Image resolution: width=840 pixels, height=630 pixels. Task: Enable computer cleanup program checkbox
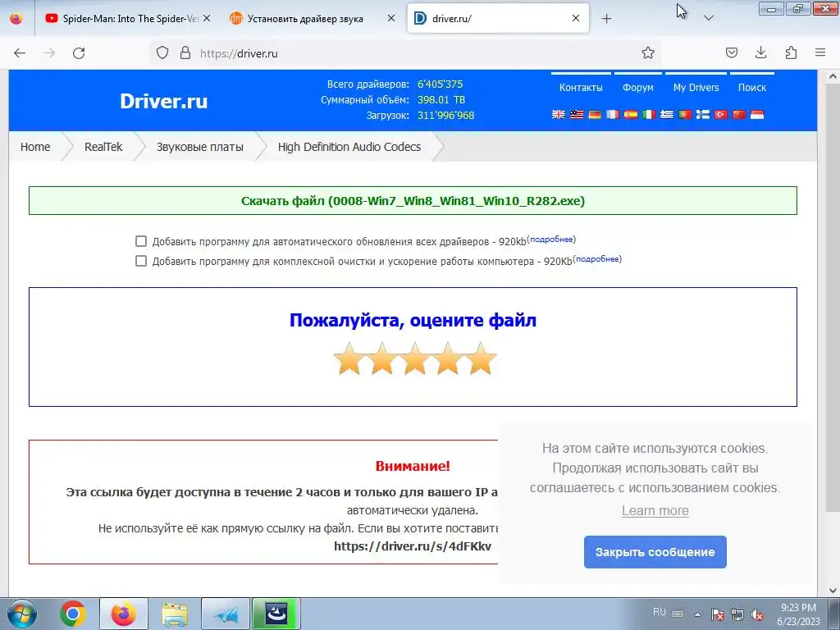(x=141, y=261)
